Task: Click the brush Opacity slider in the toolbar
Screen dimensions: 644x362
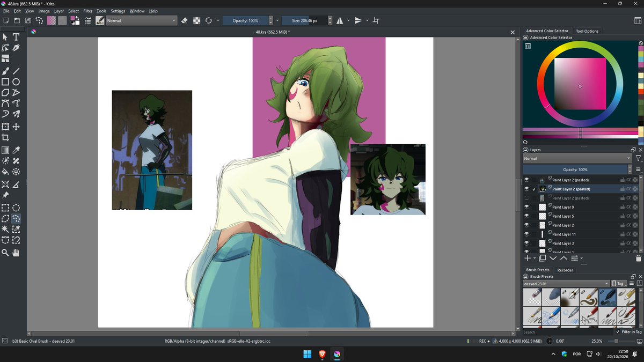Action: coord(245,20)
